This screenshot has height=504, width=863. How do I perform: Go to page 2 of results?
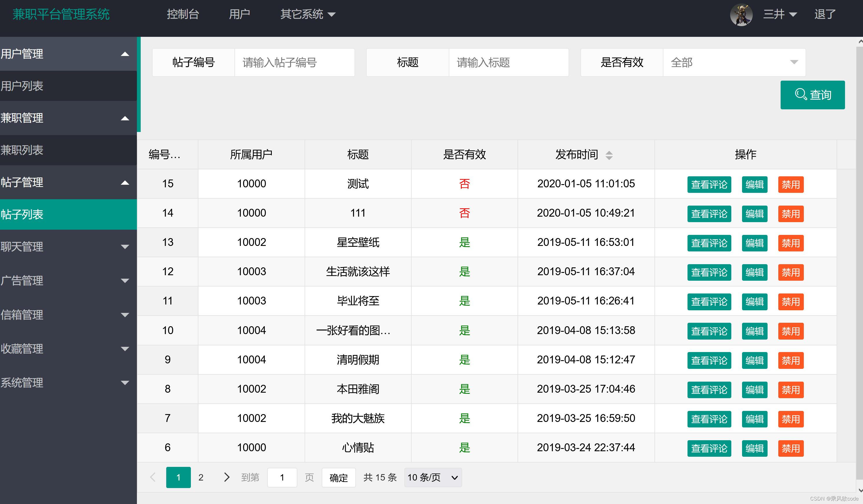[201, 477]
